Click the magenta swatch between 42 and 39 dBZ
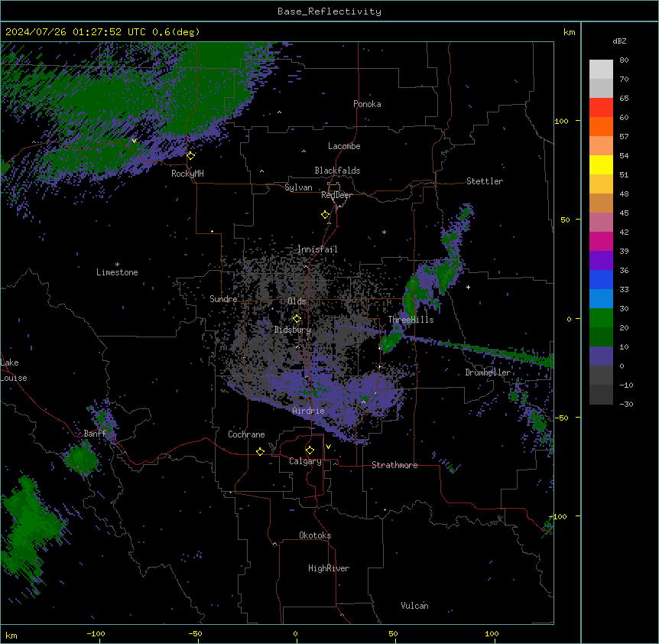This screenshot has width=659, height=644. (x=601, y=241)
